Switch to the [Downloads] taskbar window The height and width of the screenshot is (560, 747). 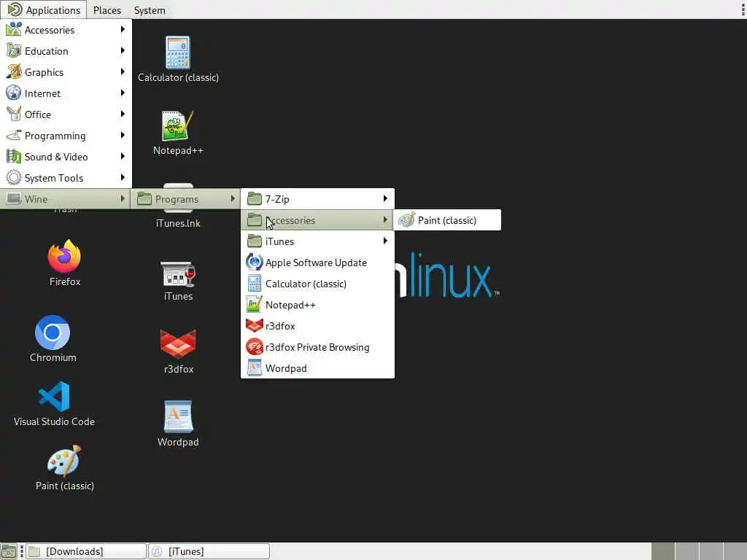[86, 551]
